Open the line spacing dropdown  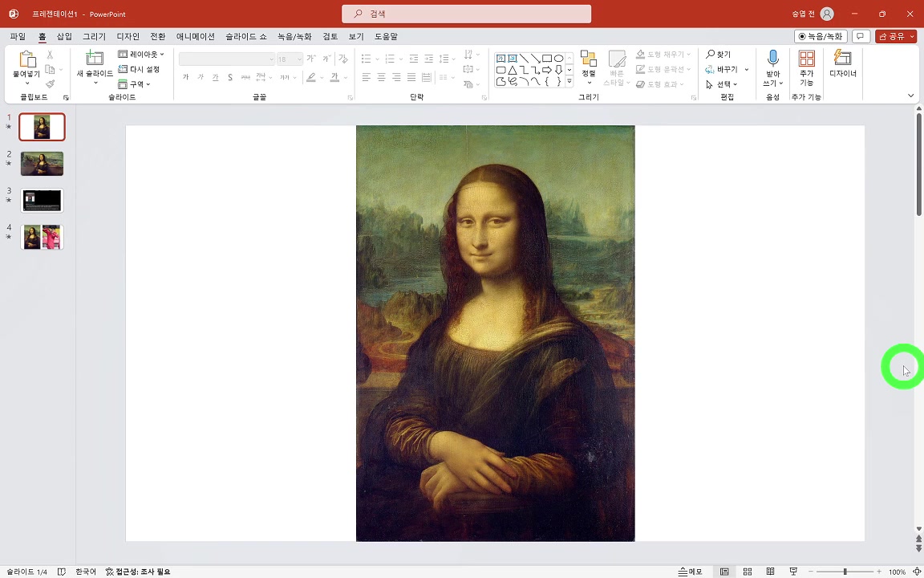[x=444, y=59]
